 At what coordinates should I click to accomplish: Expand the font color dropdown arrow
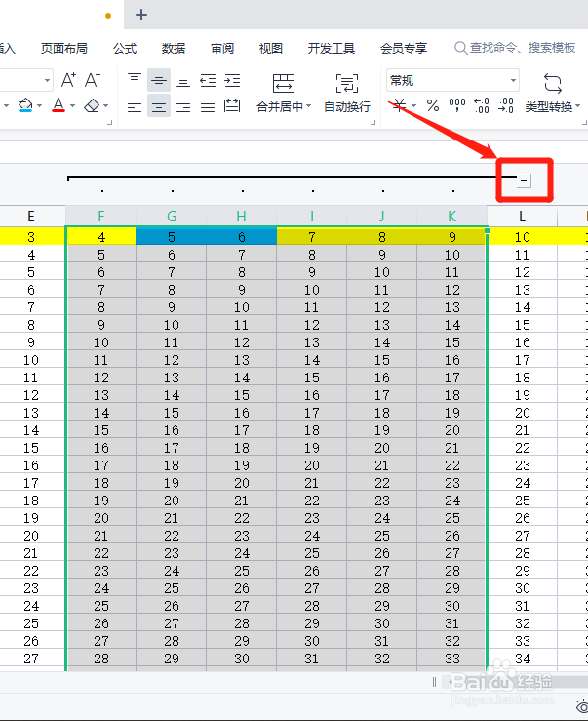pos(72,105)
